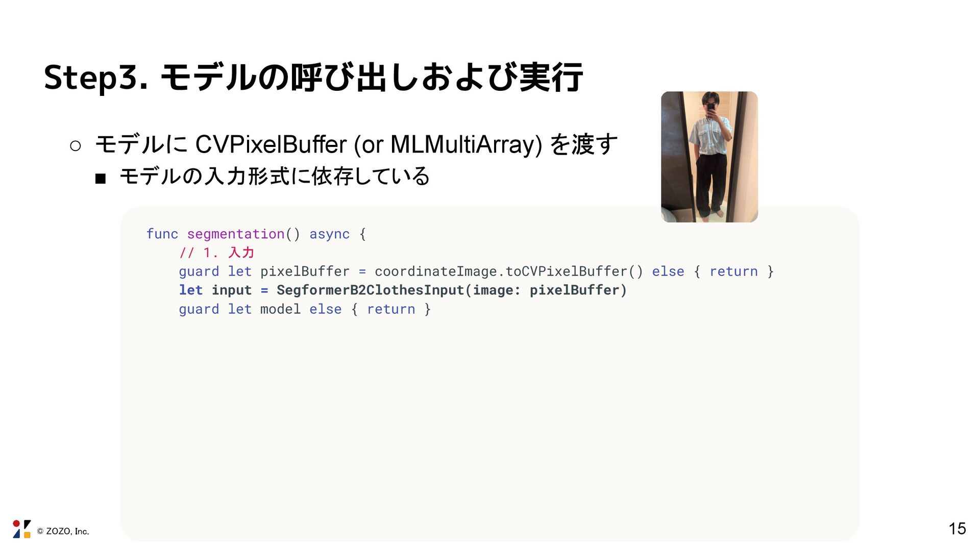980x551 pixels.
Task: Click the mirror selfie photo thumbnail
Action: 709,157
